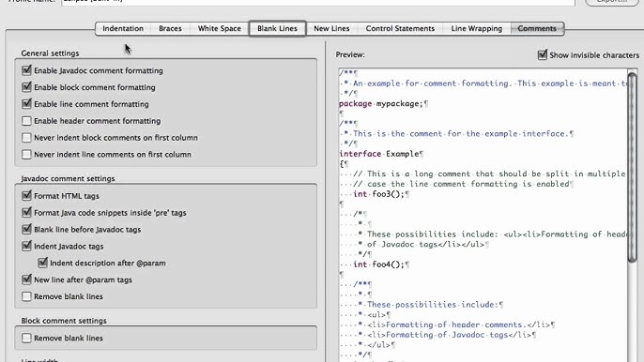The height and width of the screenshot is (362, 644).
Task: Uncheck Format HTML tags
Action: pyautogui.click(x=26, y=196)
